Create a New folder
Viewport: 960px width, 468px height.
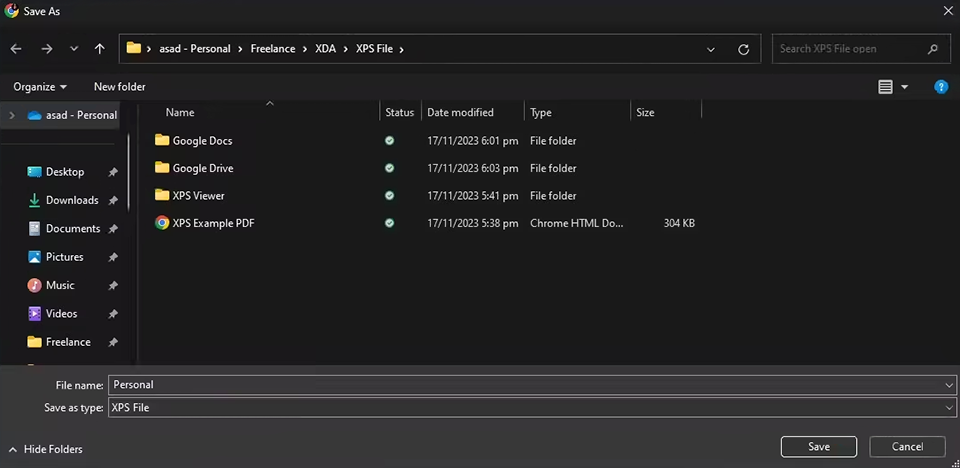coord(119,87)
